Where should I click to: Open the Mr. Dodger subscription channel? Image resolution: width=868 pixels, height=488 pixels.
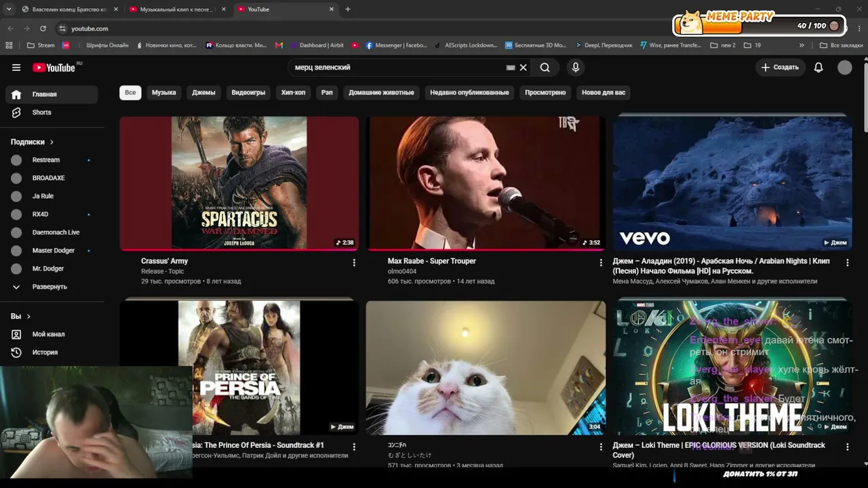[52, 268]
